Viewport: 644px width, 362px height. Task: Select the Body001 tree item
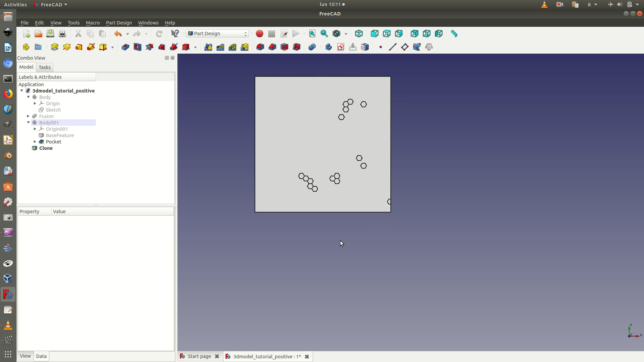tap(49, 123)
